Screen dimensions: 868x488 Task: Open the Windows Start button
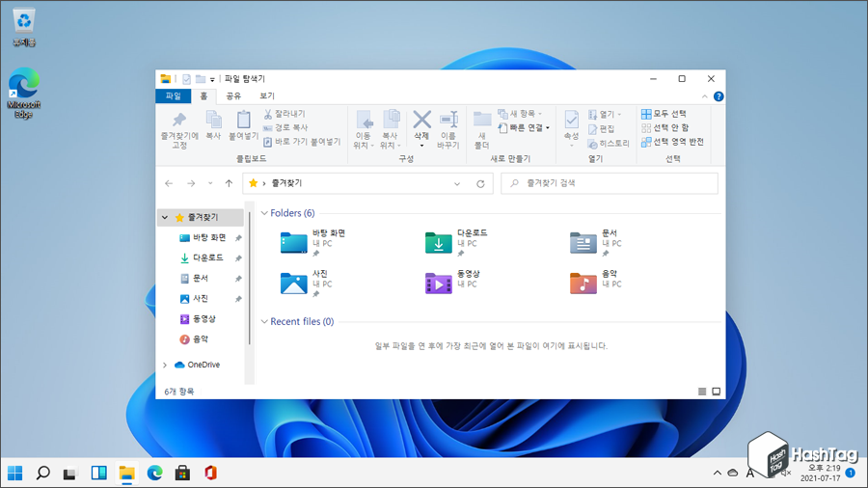(14, 474)
